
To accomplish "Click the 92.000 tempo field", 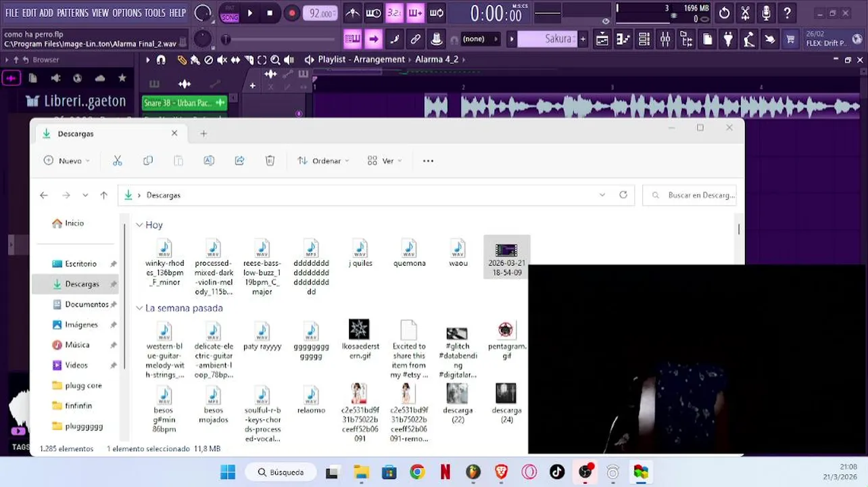I will coord(320,13).
